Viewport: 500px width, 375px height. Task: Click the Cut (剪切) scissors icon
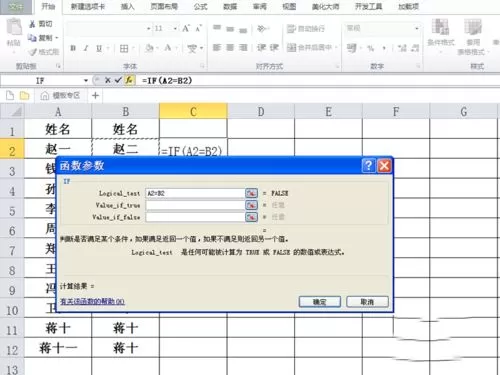pyautogui.click(x=32, y=24)
